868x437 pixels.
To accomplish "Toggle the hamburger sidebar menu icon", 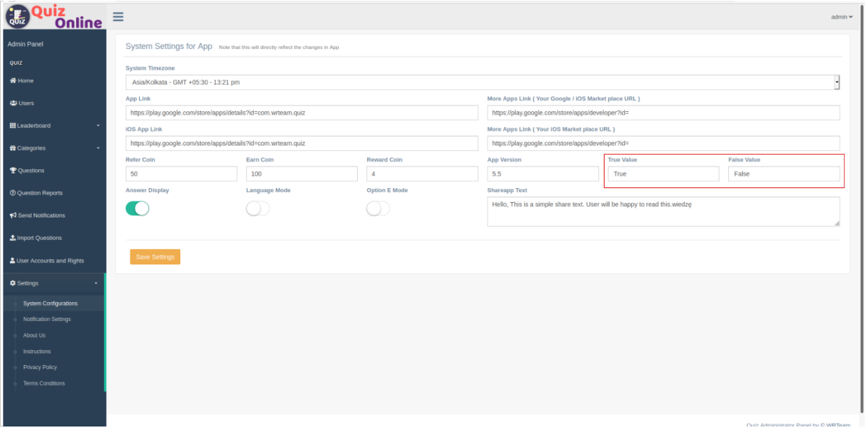I will (118, 17).
